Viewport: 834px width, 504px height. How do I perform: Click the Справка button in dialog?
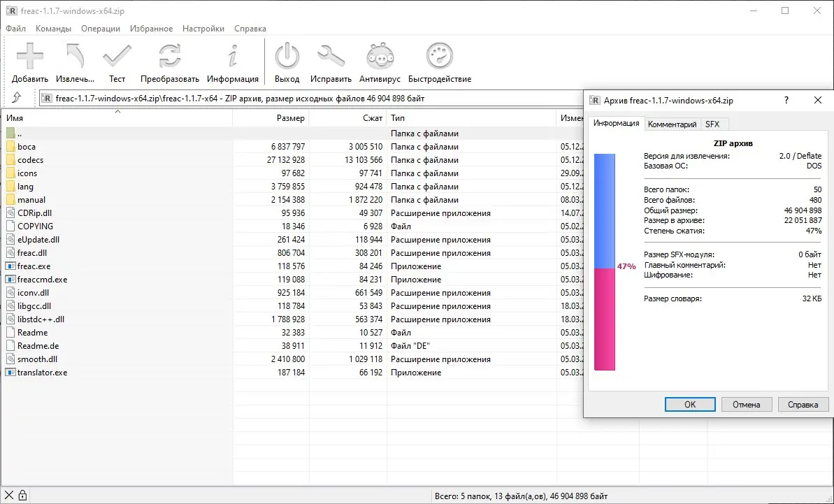click(803, 405)
